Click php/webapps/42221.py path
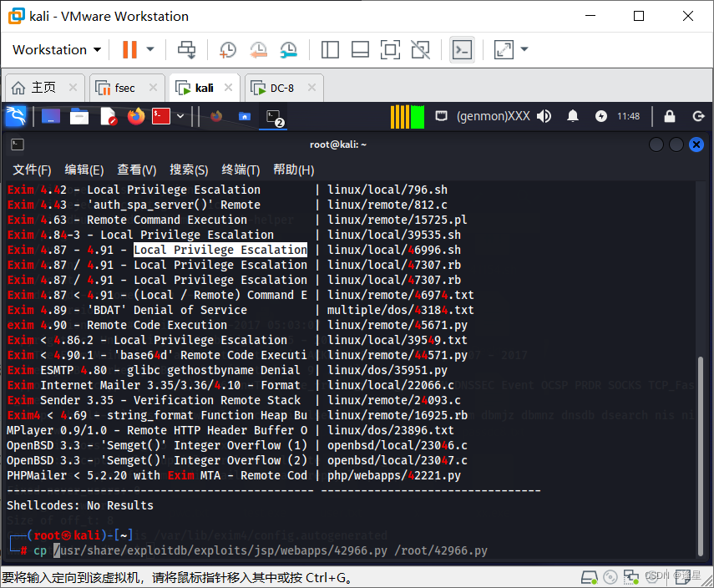 click(394, 475)
